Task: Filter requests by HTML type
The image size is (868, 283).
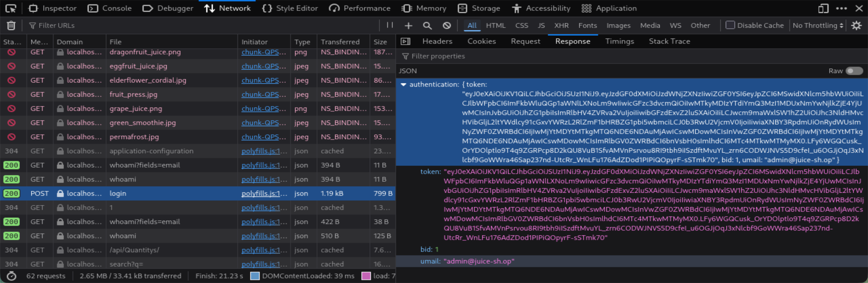Action: [x=496, y=26]
